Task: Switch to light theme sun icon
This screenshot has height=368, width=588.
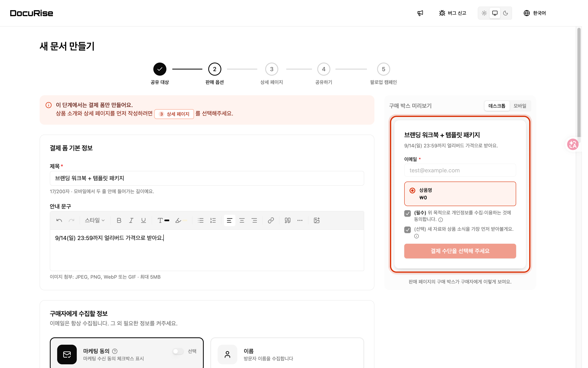Action: coord(484,13)
